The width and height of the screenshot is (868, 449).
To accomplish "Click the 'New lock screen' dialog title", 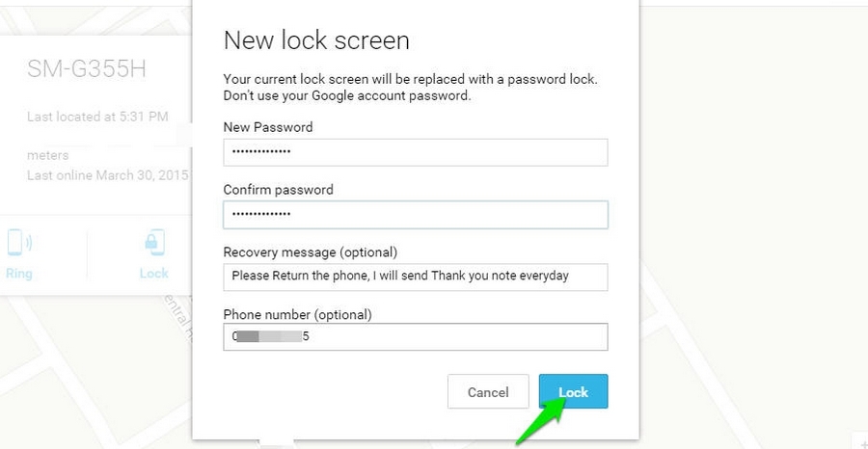I will pyautogui.click(x=316, y=40).
